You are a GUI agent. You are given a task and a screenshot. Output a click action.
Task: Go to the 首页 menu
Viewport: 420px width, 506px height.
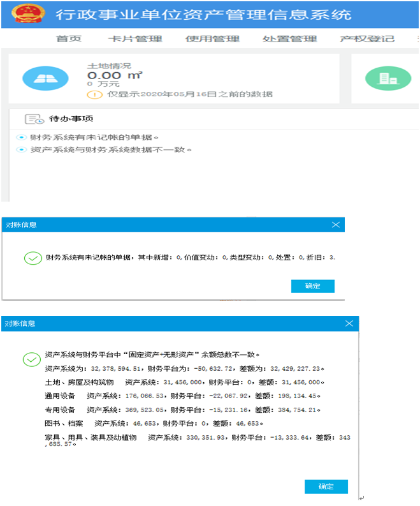(x=69, y=39)
